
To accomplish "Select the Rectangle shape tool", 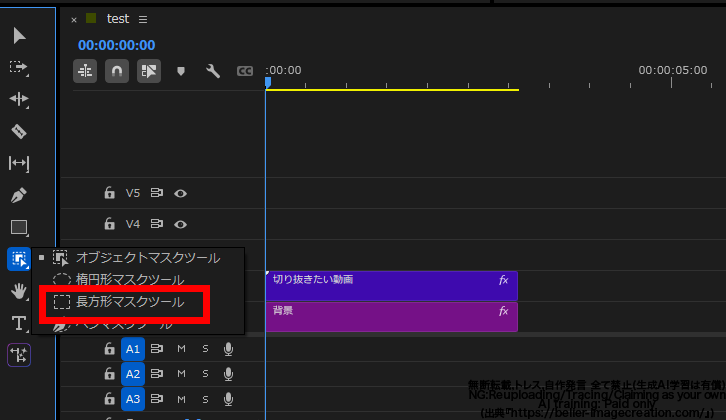I will 19,227.
